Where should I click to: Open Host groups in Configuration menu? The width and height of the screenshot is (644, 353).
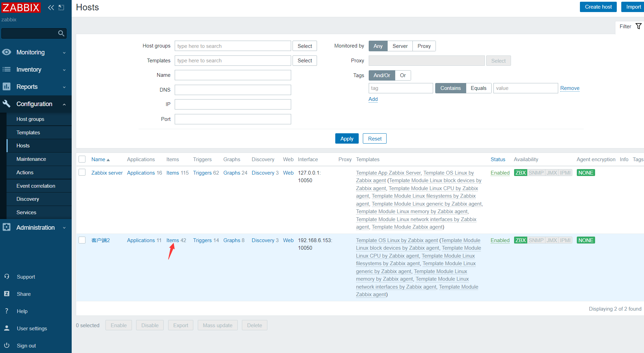39,119
